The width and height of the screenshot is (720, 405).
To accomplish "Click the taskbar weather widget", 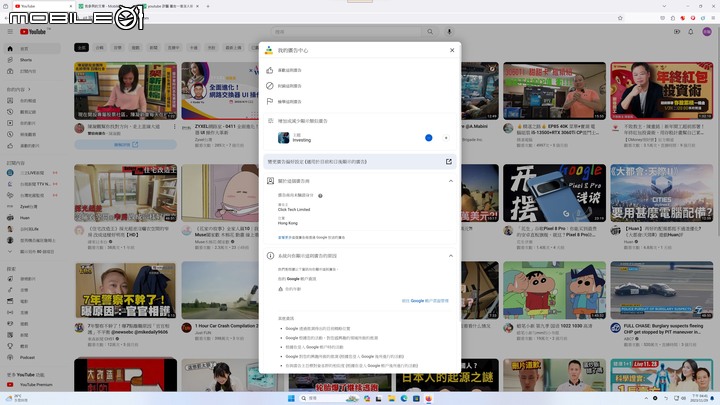I will [x=17, y=398].
